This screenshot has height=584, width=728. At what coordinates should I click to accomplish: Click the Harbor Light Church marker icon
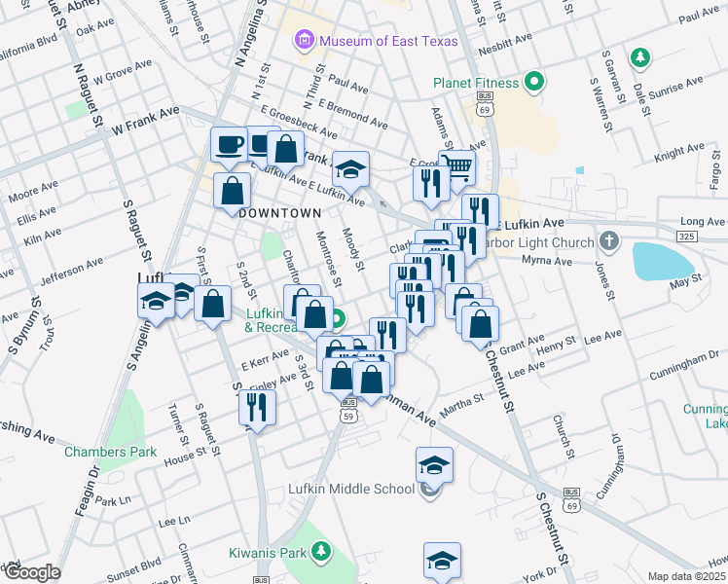tap(608, 241)
